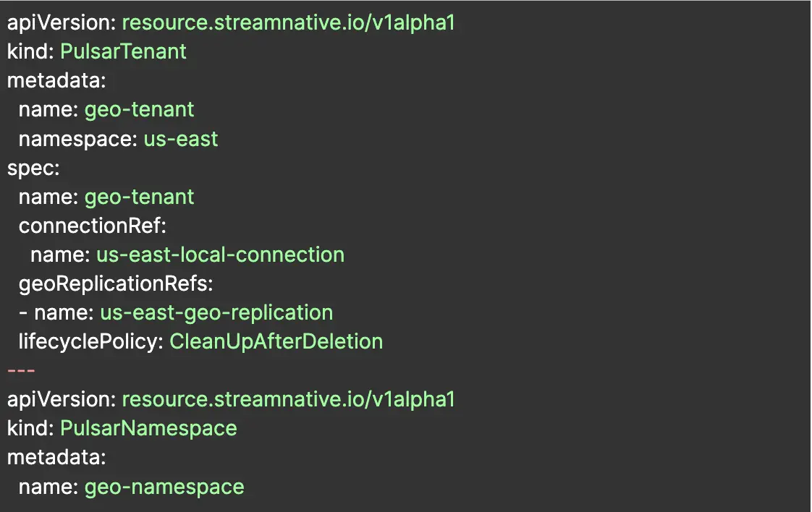Click the PulsarTenant kind value
Viewport: 812px width, 512px height.
pyautogui.click(x=123, y=51)
